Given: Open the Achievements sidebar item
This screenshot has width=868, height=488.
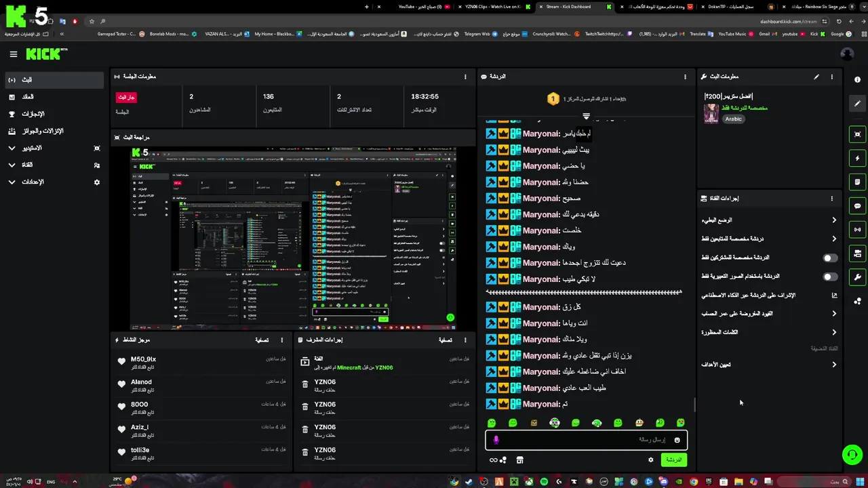Looking at the screenshot, I should [54, 114].
